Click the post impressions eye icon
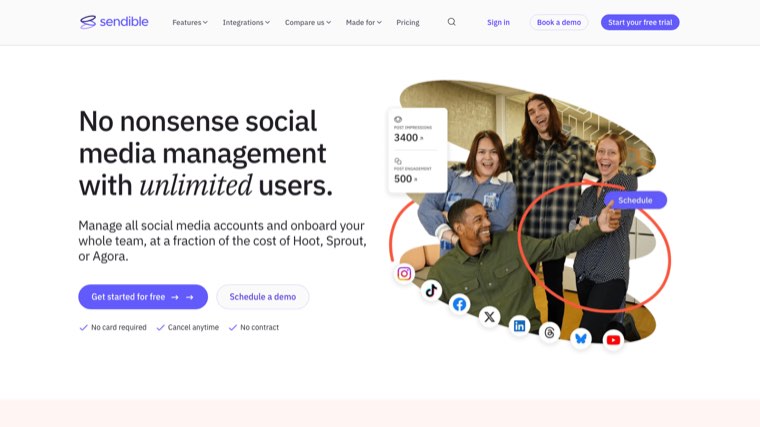The height and width of the screenshot is (427, 760). 398,119
